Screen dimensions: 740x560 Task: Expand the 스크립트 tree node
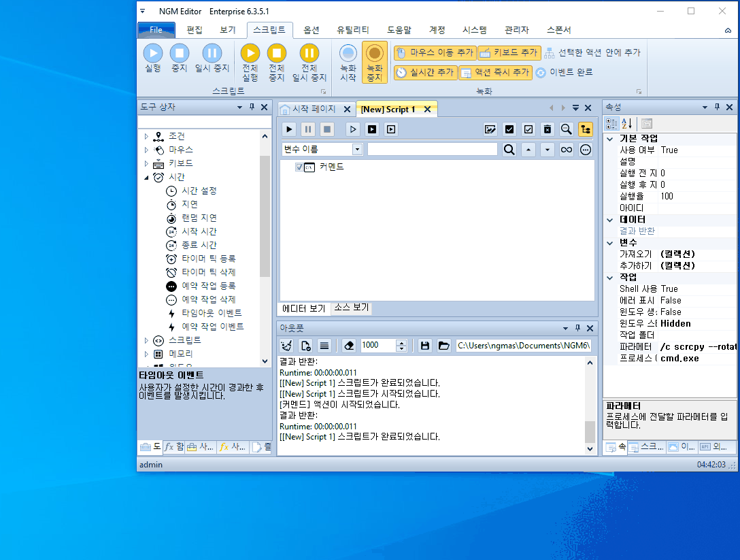[146, 340]
